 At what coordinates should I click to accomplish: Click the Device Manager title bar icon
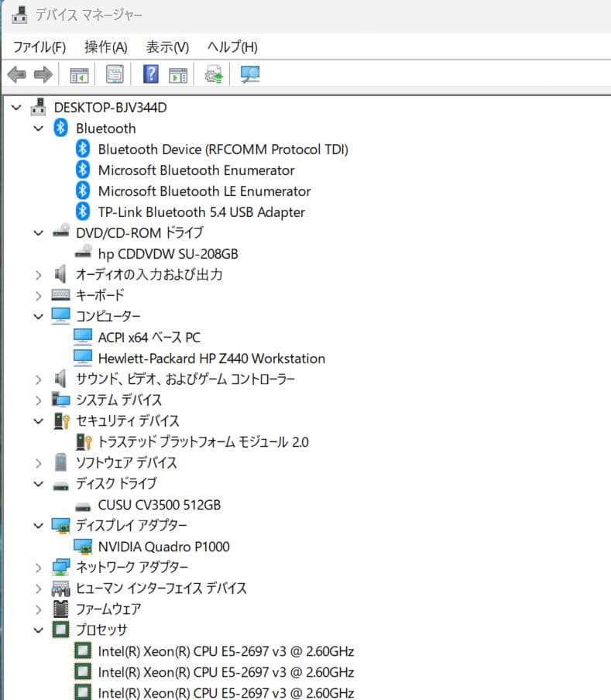pyautogui.click(x=19, y=14)
